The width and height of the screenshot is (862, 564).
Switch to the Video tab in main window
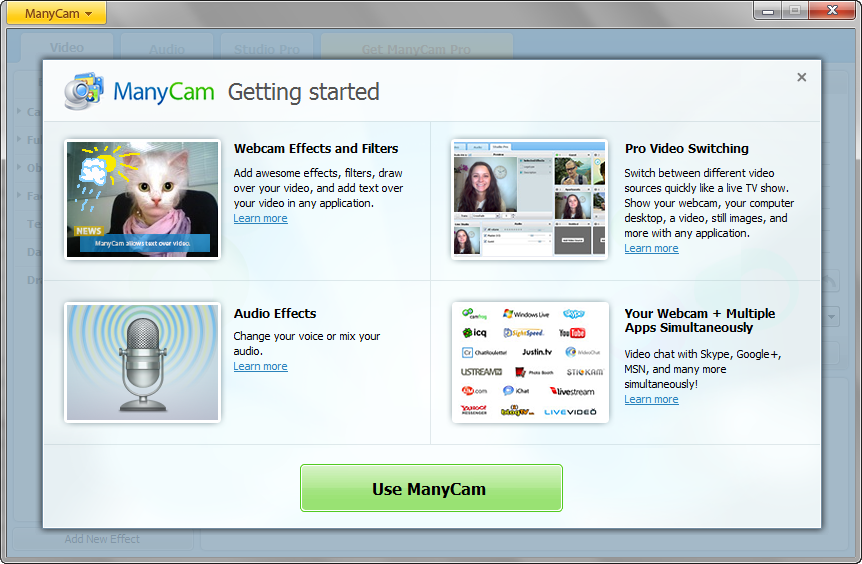pos(67,48)
